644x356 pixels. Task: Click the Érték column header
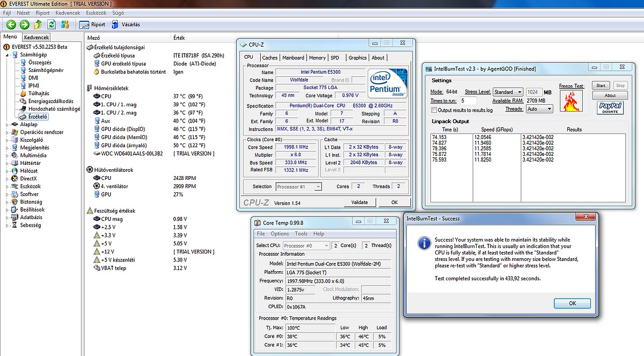click(x=179, y=38)
